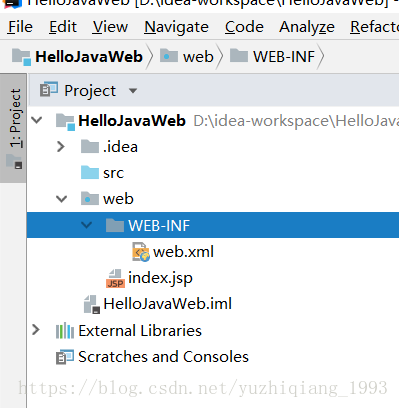The height and width of the screenshot is (408, 399).
Task: Click the Scratches and Consoles icon
Action: (65, 357)
